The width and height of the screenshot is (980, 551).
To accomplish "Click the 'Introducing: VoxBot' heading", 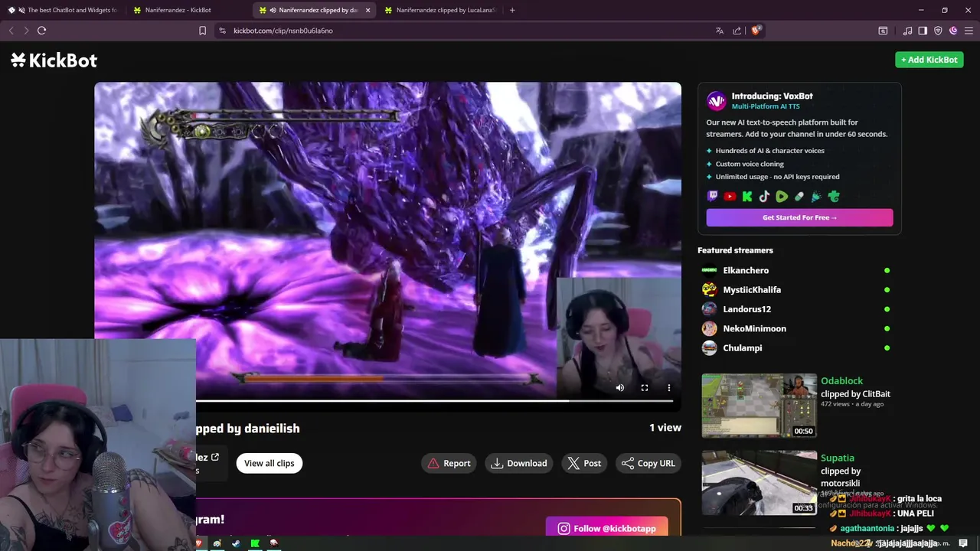I will tap(772, 96).
